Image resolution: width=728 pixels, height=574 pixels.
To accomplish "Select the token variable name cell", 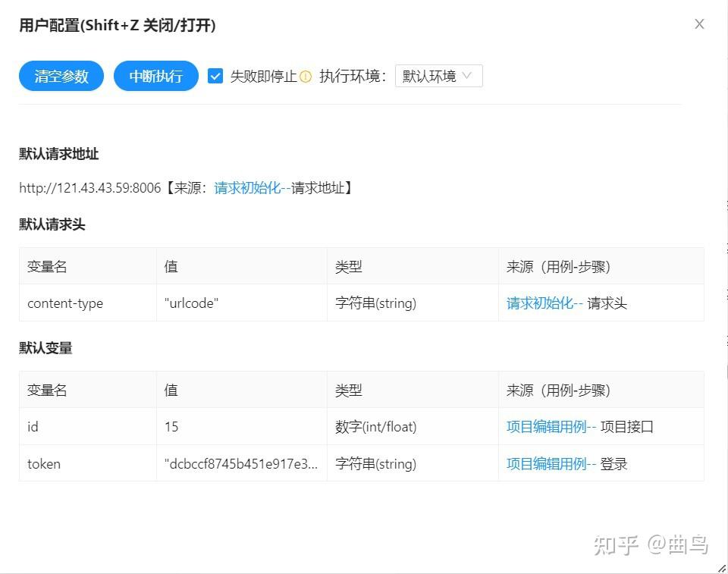I will [x=88, y=463].
